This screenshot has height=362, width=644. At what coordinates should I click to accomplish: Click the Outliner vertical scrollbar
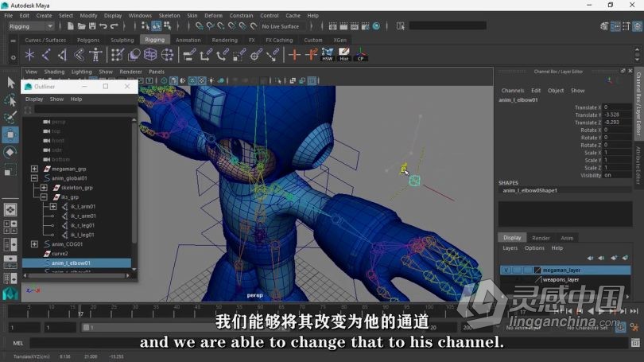click(x=134, y=181)
